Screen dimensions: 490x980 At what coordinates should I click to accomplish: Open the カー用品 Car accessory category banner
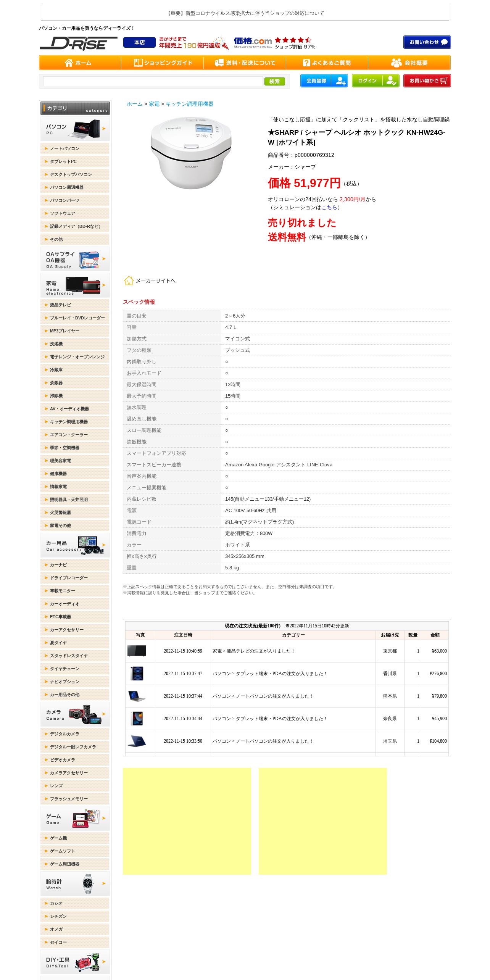75,545
